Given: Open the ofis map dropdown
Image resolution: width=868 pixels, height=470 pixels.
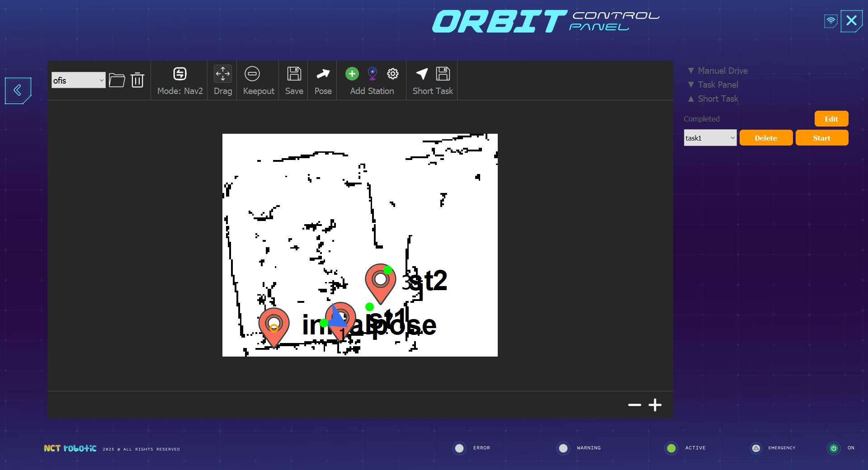Looking at the screenshot, I should pos(78,80).
